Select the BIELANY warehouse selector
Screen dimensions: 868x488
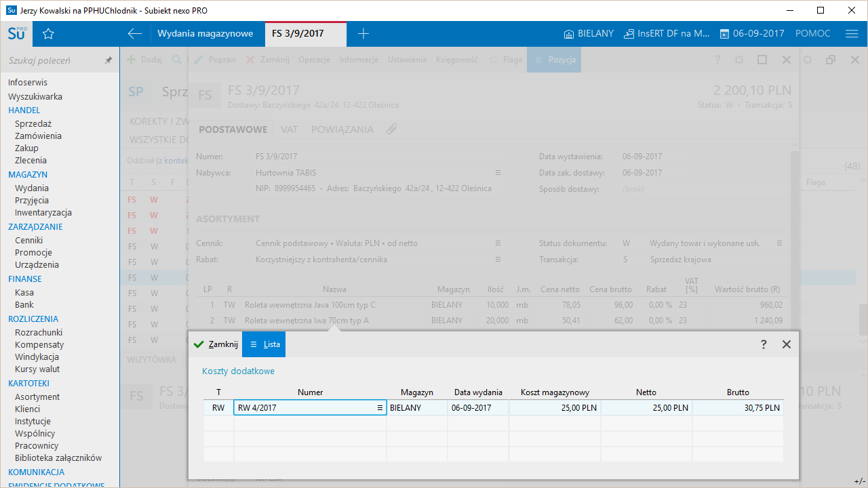(x=589, y=34)
